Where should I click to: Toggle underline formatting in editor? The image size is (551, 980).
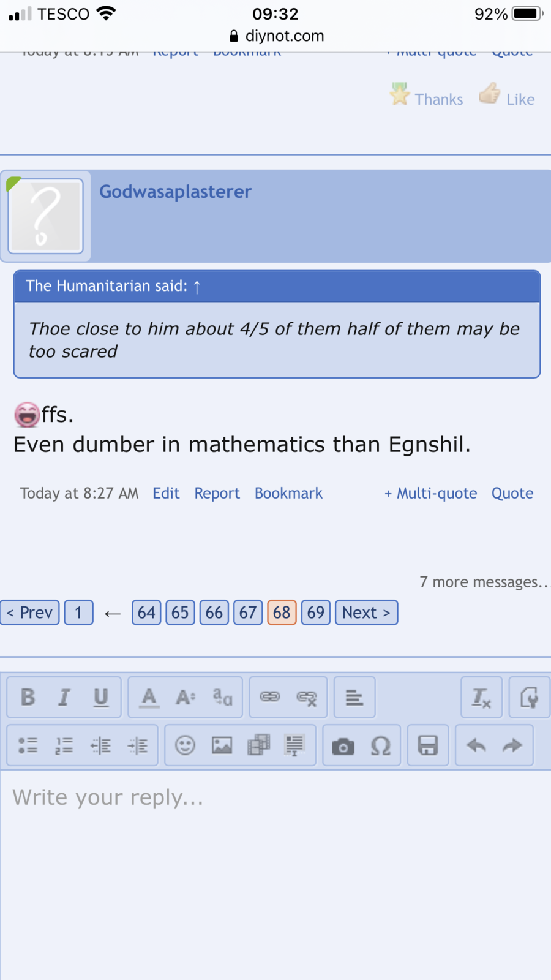click(x=101, y=697)
